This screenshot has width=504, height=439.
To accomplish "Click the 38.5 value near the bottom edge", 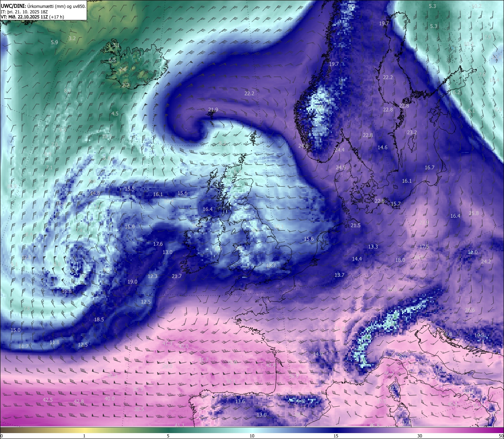I will point(139,409).
